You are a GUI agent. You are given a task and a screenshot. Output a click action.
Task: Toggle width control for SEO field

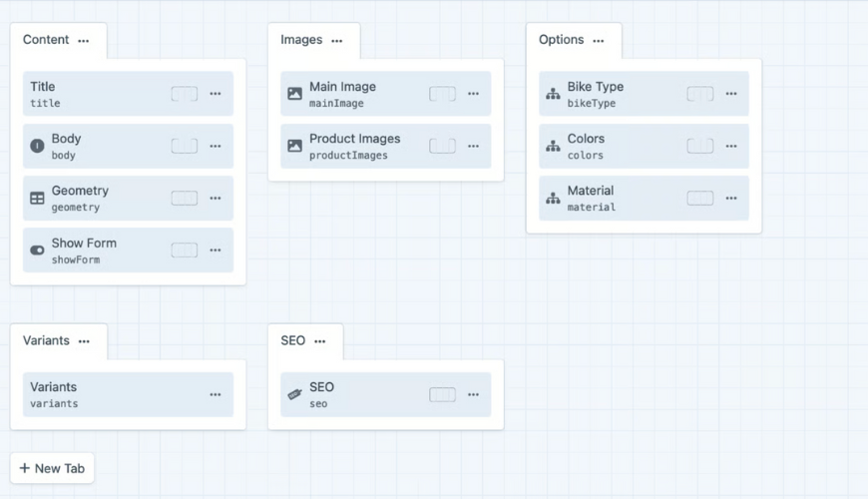(x=442, y=394)
